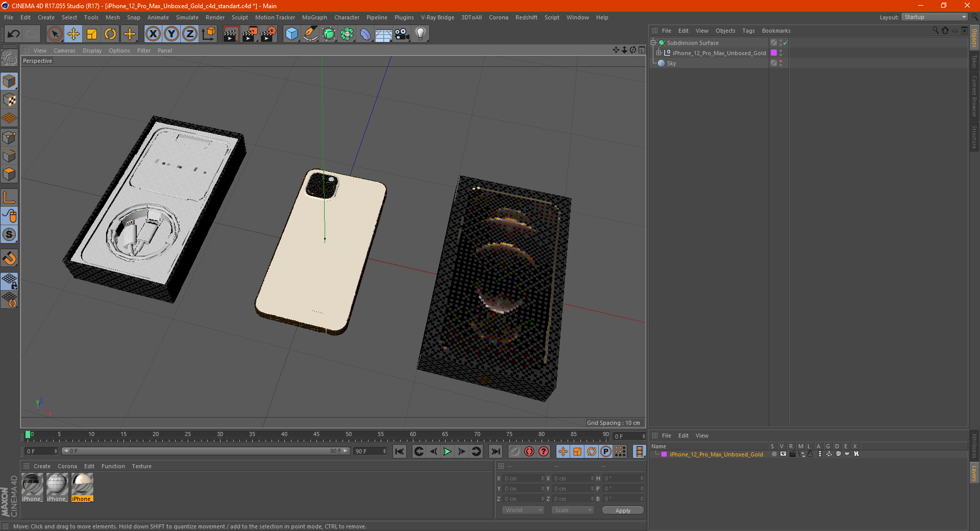The height and width of the screenshot is (531, 980).
Task: Select the Move tool in top toolbar
Action: (x=73, y=34)
